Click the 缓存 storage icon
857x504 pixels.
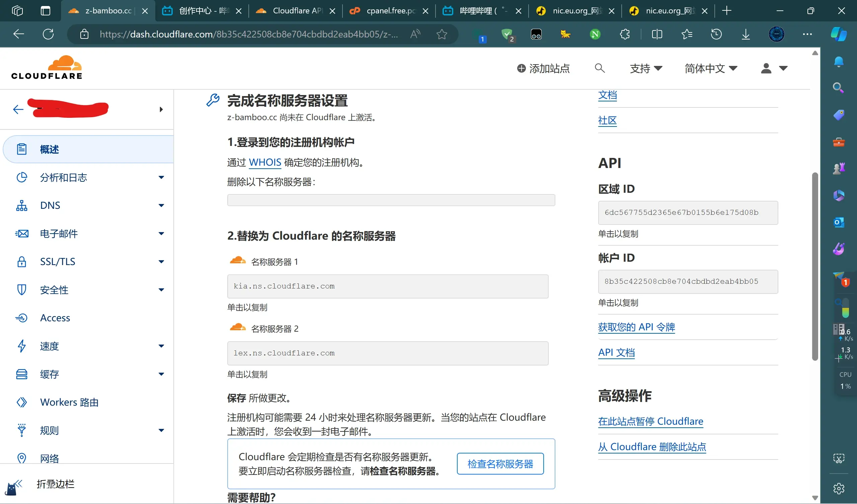tap(22, 374)
